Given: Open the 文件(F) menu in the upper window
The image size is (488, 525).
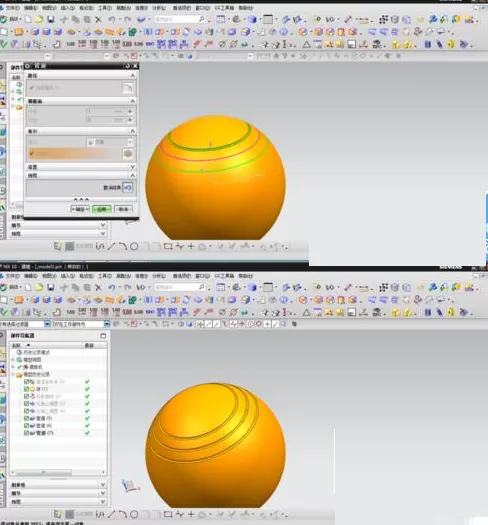Looking at the screenshot, I should click(13, 8).
